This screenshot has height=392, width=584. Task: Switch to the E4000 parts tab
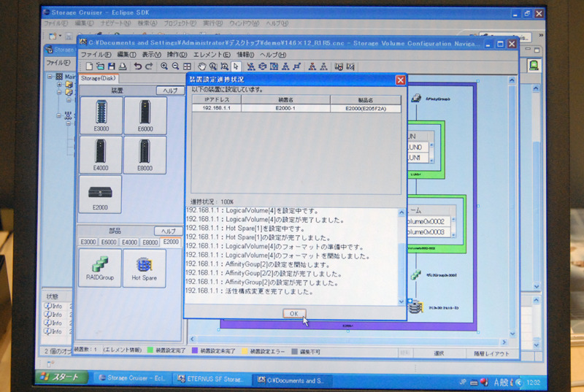pos(130,242)
